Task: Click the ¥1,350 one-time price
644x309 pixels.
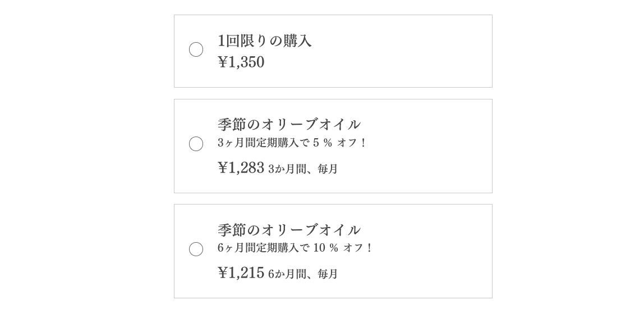Action: point(241,62)
